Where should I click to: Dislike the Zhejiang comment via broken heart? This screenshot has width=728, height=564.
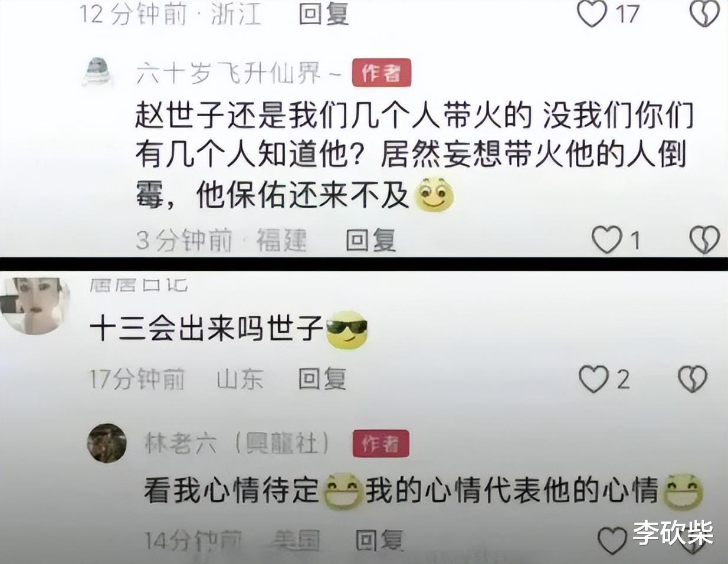point(704,14)
